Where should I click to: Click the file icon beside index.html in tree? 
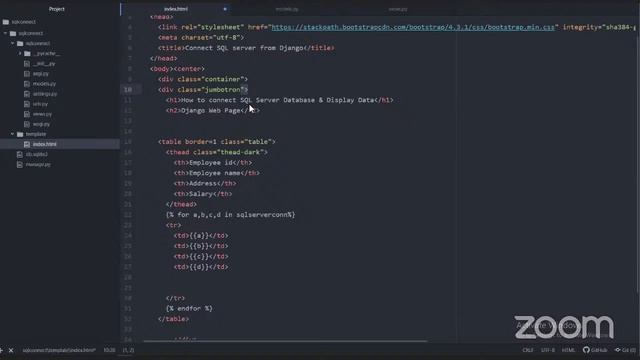coord(27,144)
